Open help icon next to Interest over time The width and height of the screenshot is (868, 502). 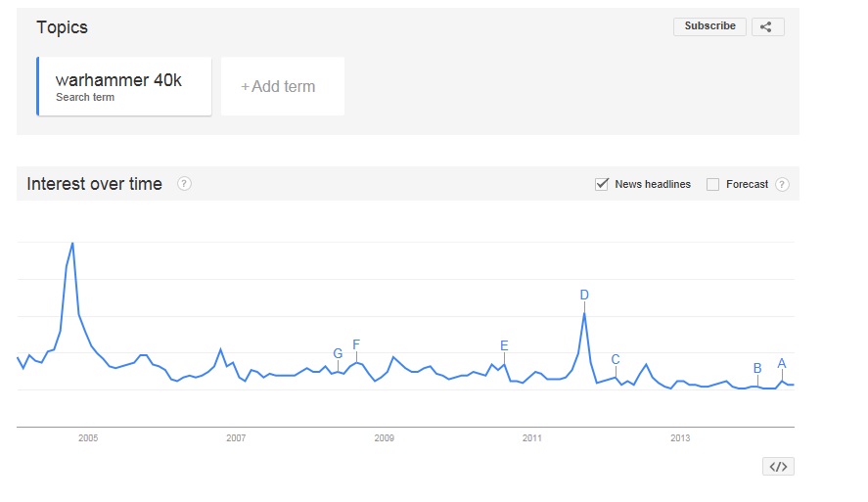click(x=184, y=184)
